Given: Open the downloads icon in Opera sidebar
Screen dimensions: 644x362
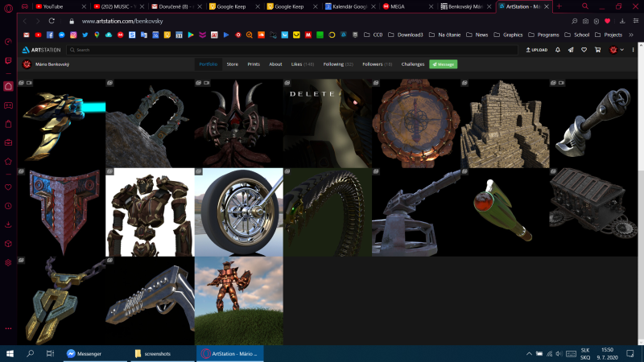Looking at the screenshot, I should 8,225.
